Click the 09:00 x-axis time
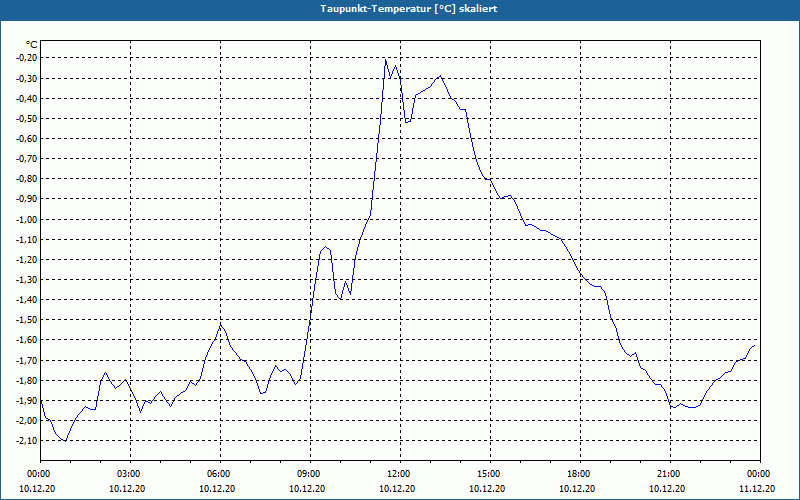Viewport: 800px width, 500px height. click(308, 474)
